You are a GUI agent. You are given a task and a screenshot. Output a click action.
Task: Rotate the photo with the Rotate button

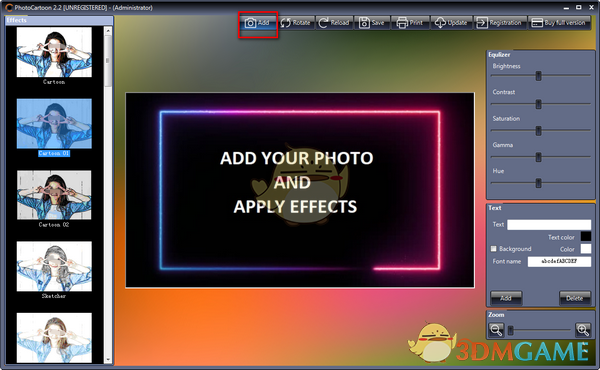click(x=296, y=23)
